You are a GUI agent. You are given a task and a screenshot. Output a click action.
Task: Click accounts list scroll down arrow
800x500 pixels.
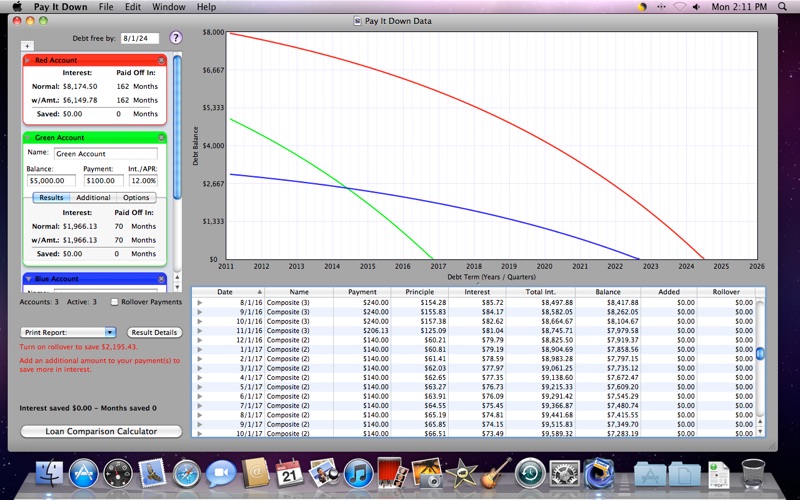(177, 287)
